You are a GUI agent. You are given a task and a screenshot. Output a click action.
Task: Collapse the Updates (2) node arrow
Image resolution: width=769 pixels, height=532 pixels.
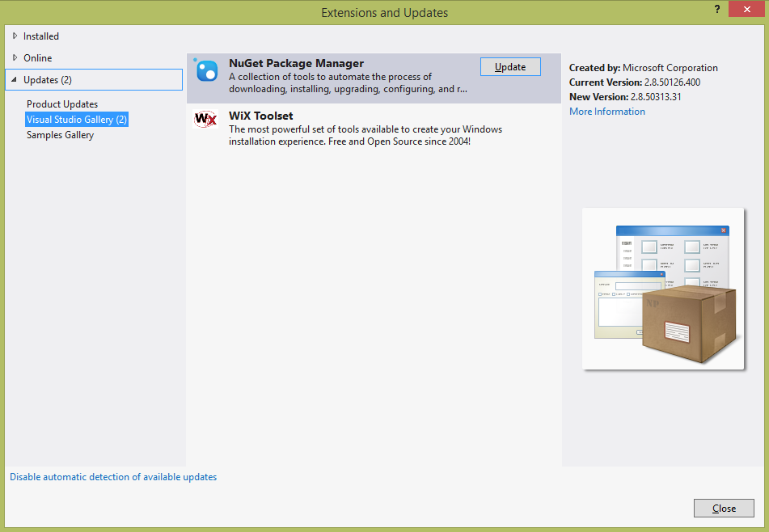click(15, 79)
